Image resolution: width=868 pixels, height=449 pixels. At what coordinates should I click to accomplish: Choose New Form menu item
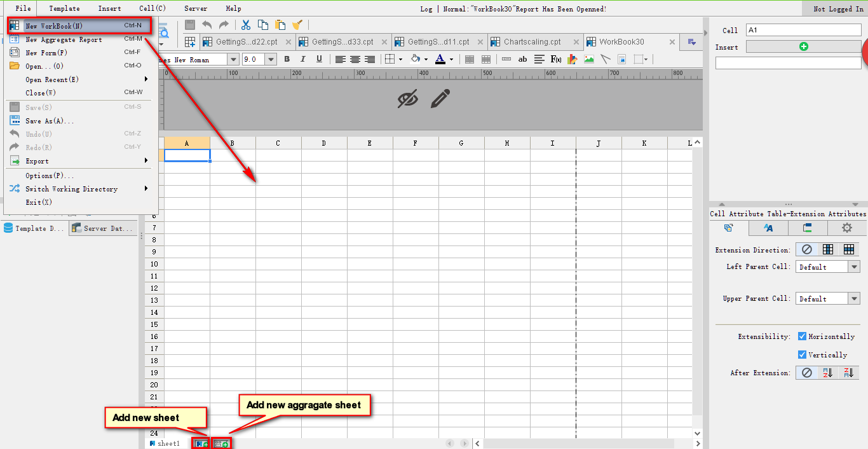[x=81, y=53]
